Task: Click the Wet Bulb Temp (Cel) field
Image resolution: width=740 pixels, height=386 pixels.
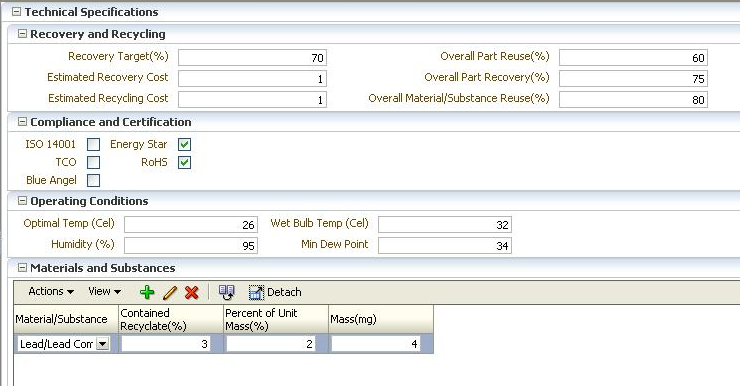Action: tap(445, 225)
